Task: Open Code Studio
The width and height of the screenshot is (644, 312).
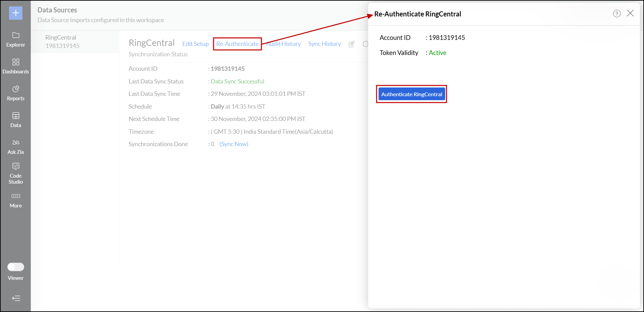Action: coord(15,173)
